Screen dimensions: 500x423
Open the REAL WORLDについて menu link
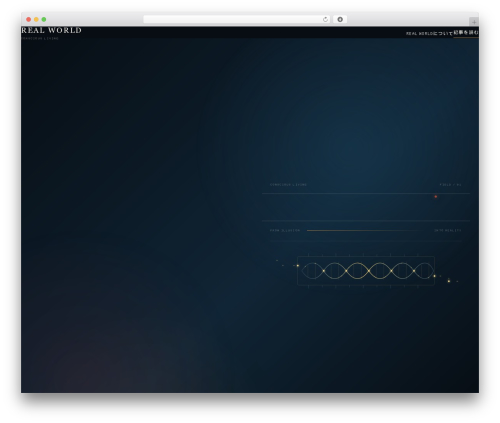[429, 33]
